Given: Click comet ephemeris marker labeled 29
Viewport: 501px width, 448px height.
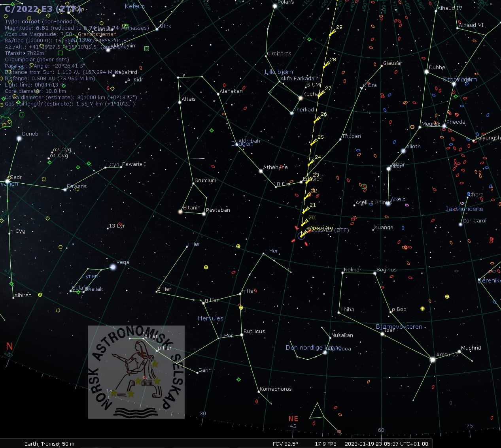Looking at the screenshot, I should 330,35.
